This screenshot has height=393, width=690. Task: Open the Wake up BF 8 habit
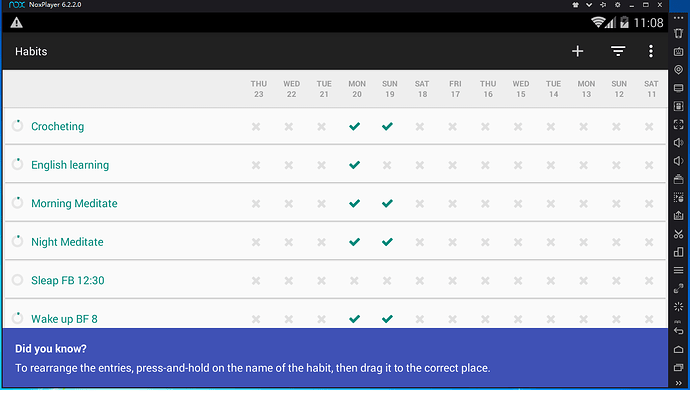pyautogui.click(x=64, y=319)
